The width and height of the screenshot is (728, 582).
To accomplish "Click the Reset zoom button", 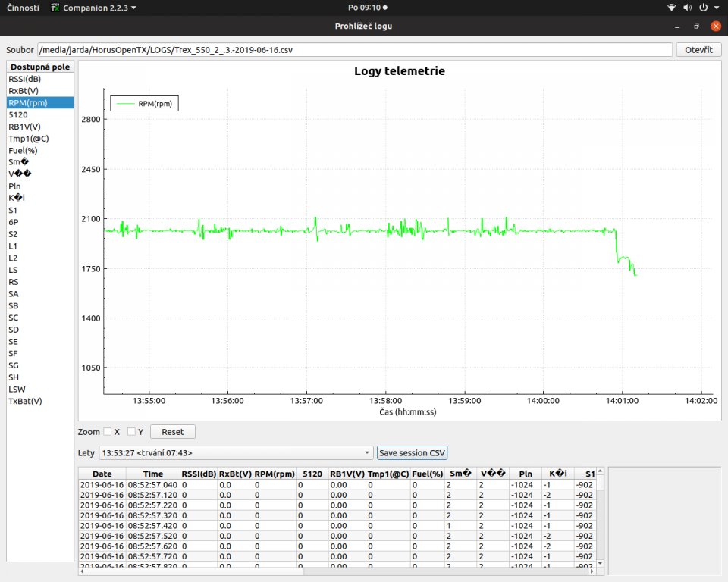I will tap(172, 432).
